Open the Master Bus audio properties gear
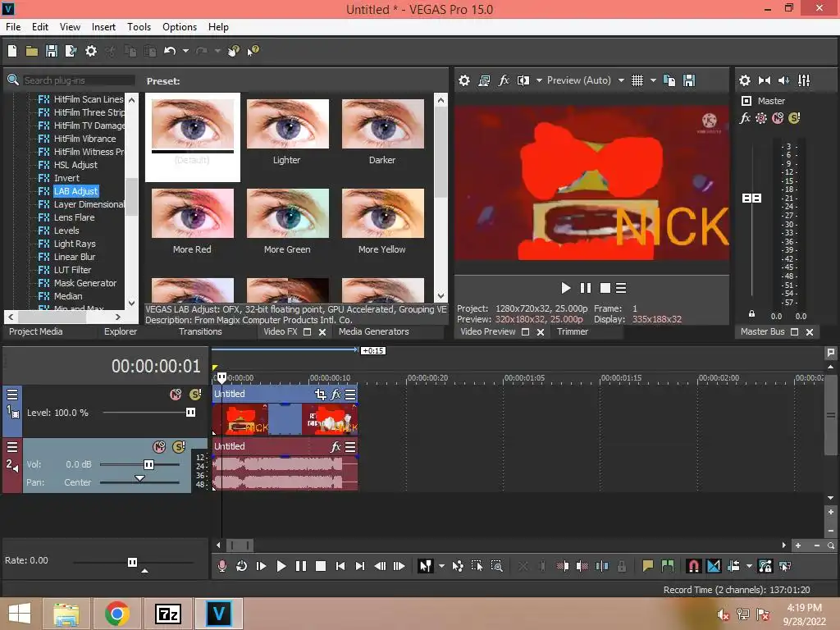The image size is (840, 630). click(745, 80)
